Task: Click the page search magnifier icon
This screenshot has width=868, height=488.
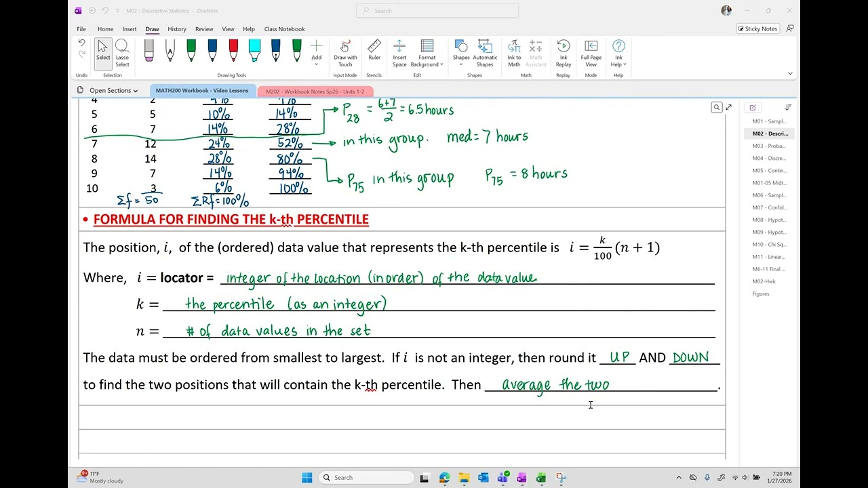Action: (x=716, y=107)
